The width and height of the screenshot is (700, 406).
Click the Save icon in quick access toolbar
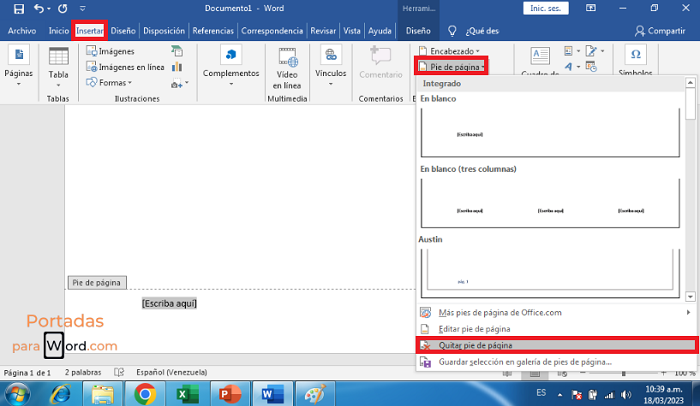[19, 8]
